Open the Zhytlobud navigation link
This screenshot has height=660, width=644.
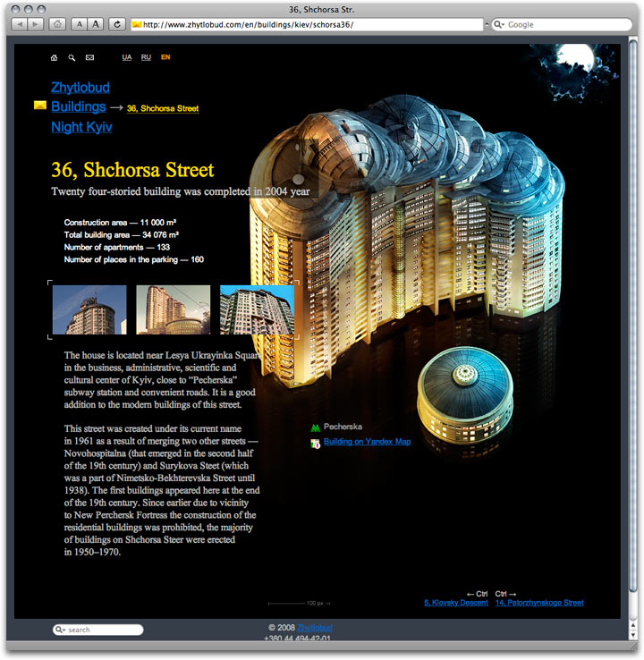click(80, 87)
